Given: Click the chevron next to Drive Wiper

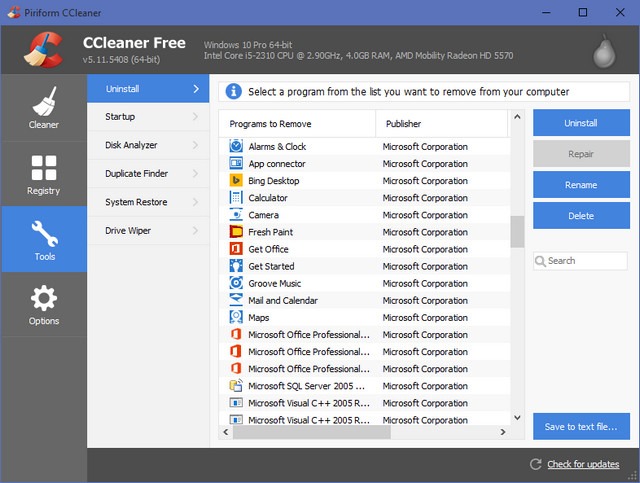Looking at the screenshot, I should coord(196,231).
